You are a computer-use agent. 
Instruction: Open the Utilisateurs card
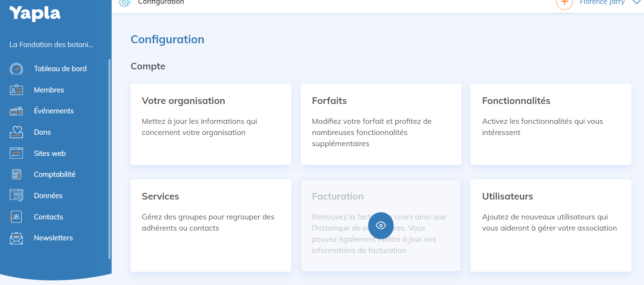tap(551, 225)
